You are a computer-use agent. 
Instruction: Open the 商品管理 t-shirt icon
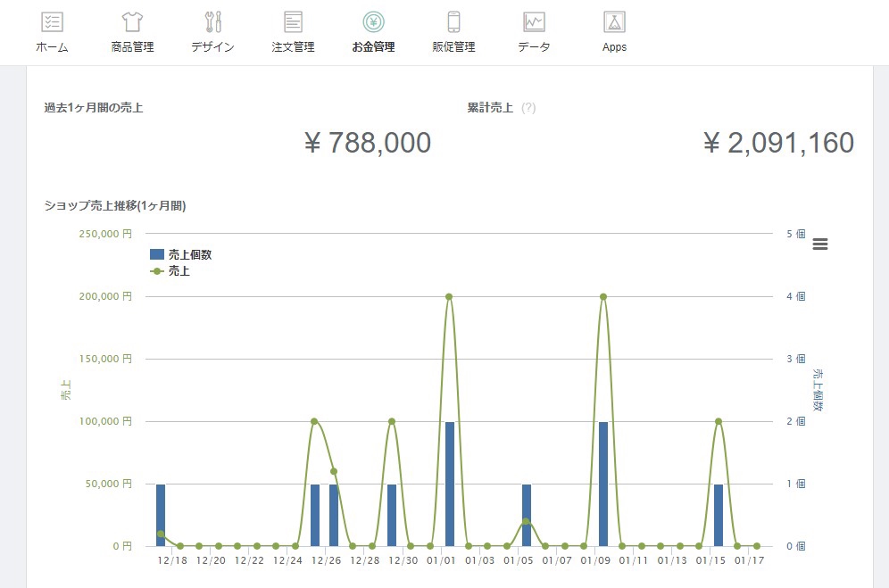pos(132,22)
